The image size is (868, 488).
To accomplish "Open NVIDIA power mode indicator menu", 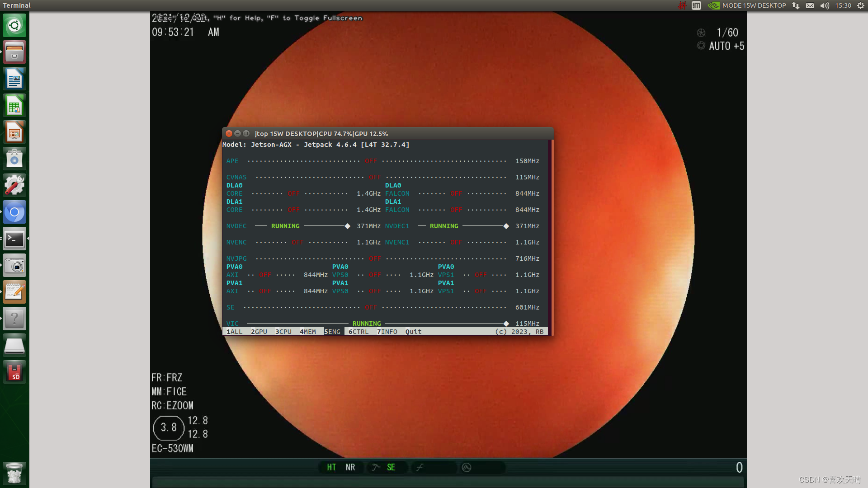I will click(747, 5).
